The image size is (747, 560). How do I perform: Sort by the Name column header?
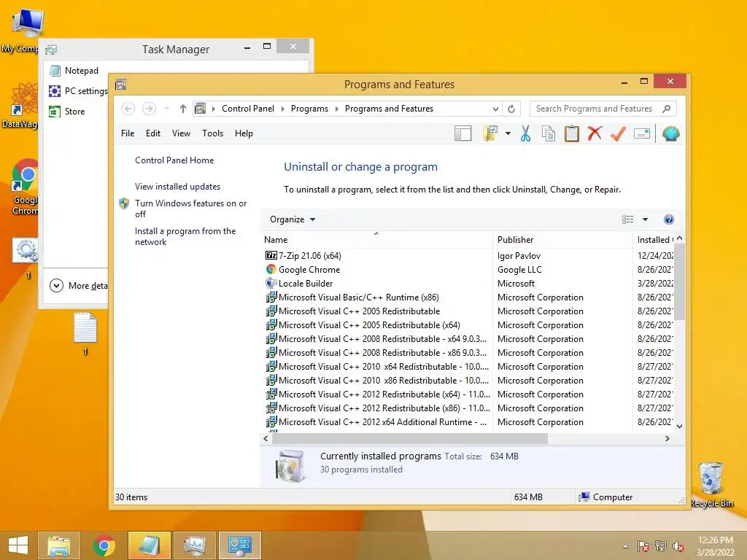[x=377, y=239]
